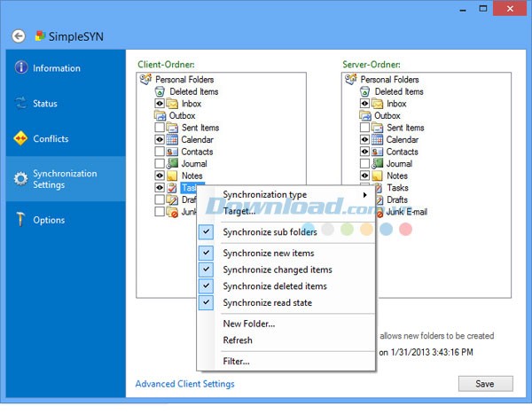Open the Conflicts warning icon
Image resolution: width=532 pixels, height=414 pixels.
[20, 139]
